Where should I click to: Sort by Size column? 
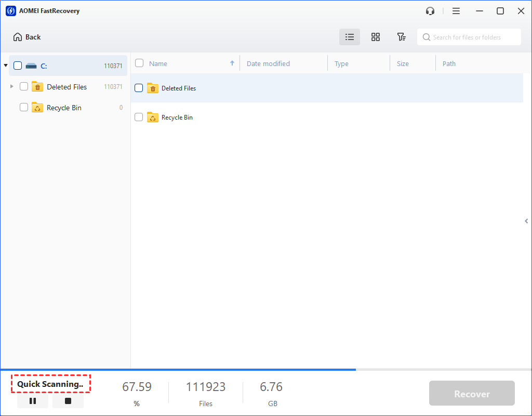click(403, 63)
